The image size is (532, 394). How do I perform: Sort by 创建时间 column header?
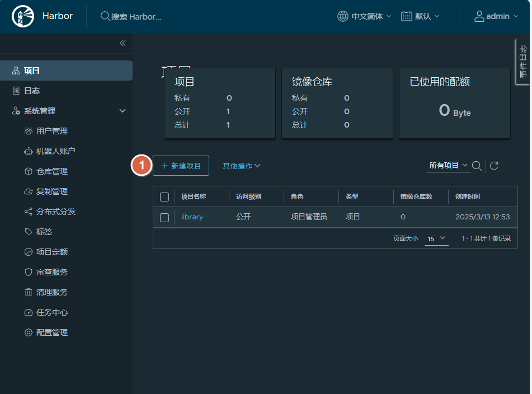click(468, 197)
